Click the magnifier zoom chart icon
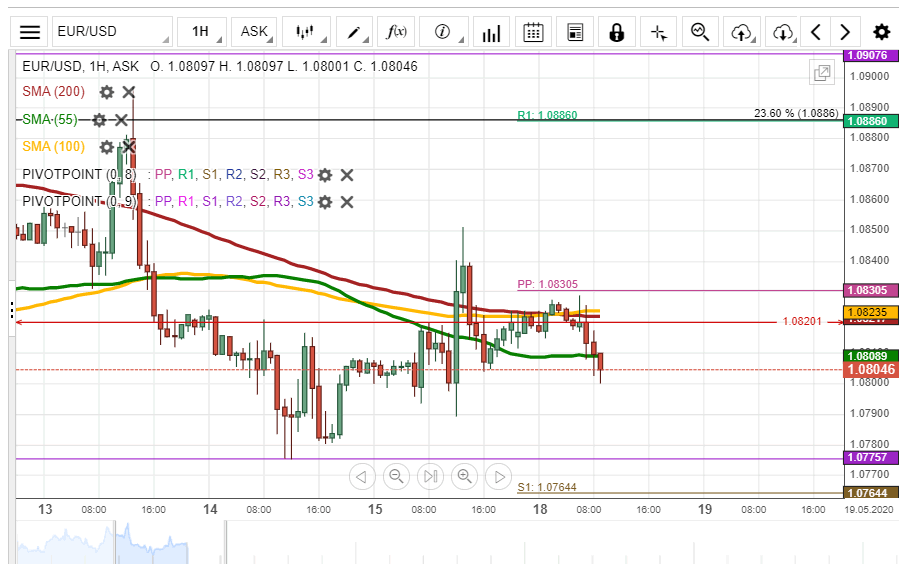This screenshot has height=568, width=905. pyautogui.click(x=700, y=32)
